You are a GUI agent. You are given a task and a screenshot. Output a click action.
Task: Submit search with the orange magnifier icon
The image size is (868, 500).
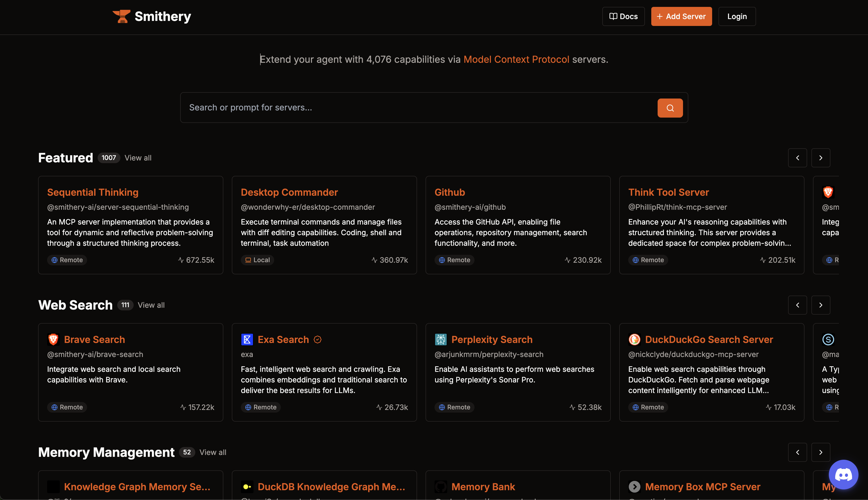pos(670,108)
